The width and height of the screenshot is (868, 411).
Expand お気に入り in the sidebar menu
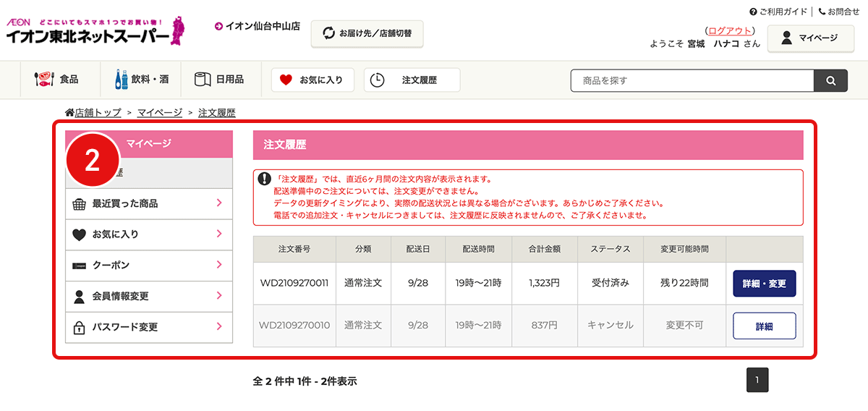click(x=149, y=234)
